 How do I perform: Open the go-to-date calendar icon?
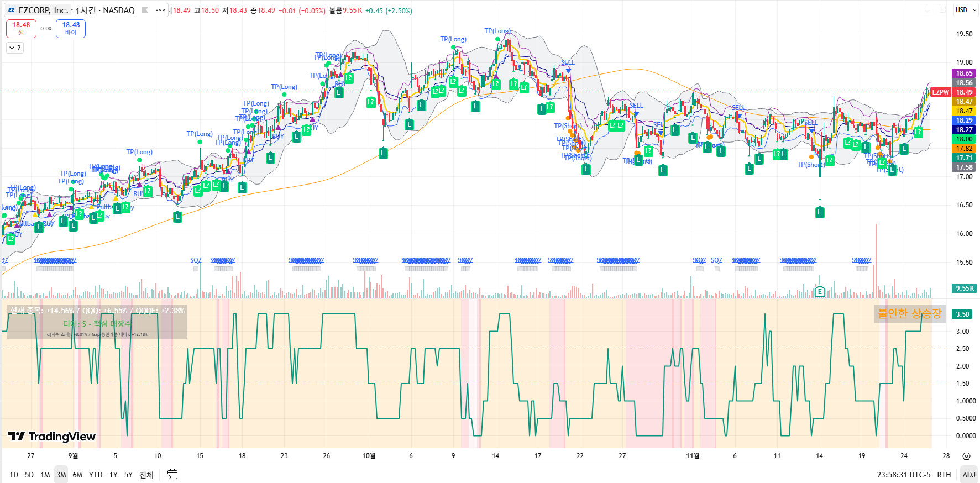pyautogui.click(x=172, y=475)
